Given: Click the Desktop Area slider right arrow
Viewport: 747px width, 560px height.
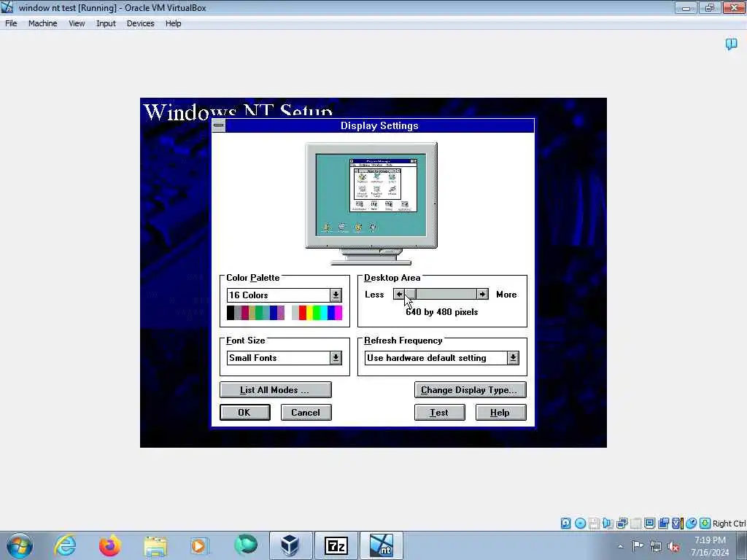Looking at the screenshot, I should (x=483, y=295).
